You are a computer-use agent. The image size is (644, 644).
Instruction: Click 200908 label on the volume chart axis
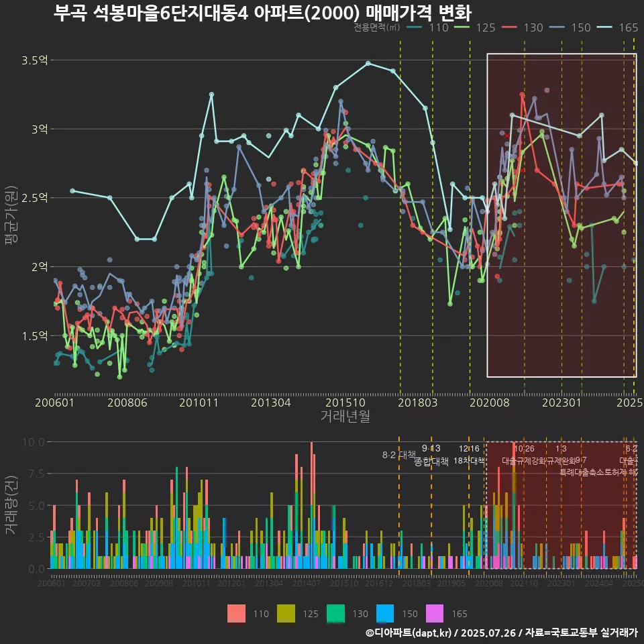(x=159, y=583)
